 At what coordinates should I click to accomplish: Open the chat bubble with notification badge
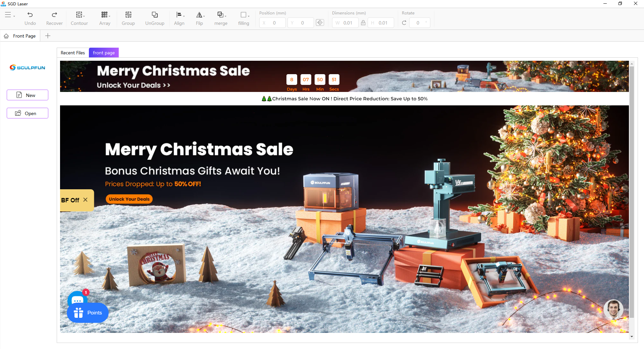pyautogui.click(x=77, y=298)
